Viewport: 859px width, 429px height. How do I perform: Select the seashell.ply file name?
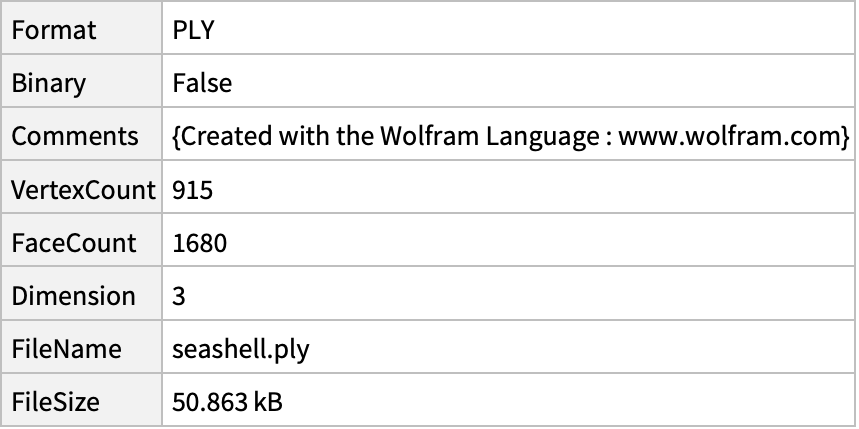pyautogui.click(x=241, y=350)
